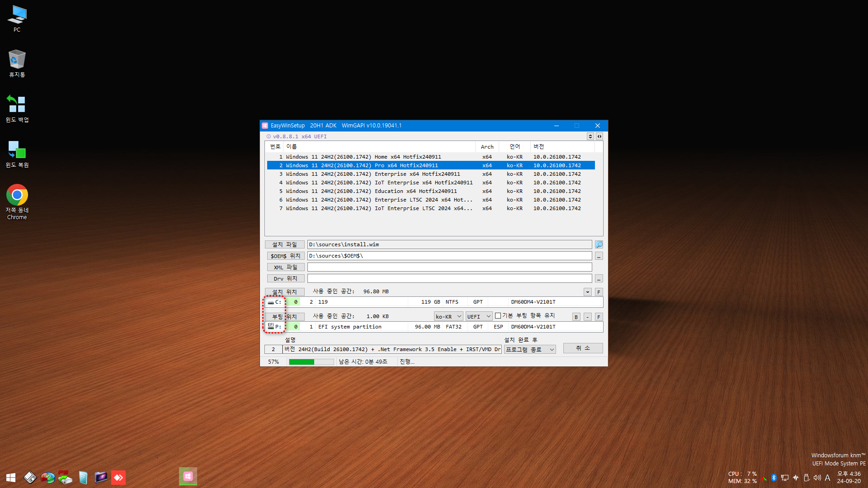This screenshot has height=488, width=868.
Task: Click the Drv 위치 button
Action: coord(285,278)
